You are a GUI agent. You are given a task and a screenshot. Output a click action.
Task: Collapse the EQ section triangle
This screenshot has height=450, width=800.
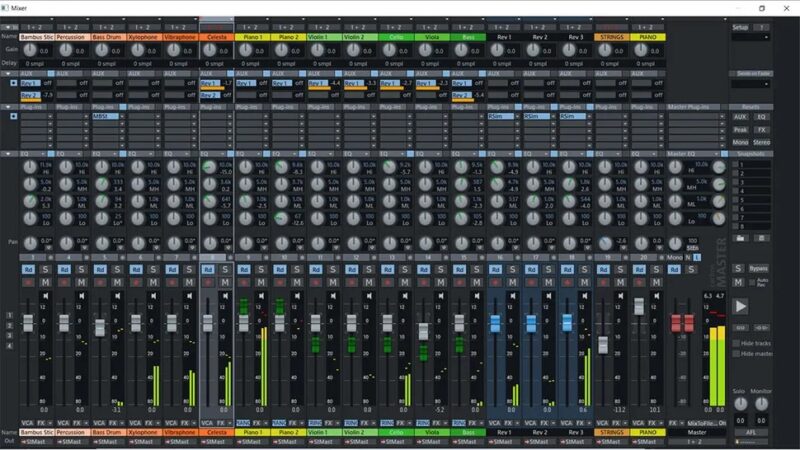tap(8, 154)
